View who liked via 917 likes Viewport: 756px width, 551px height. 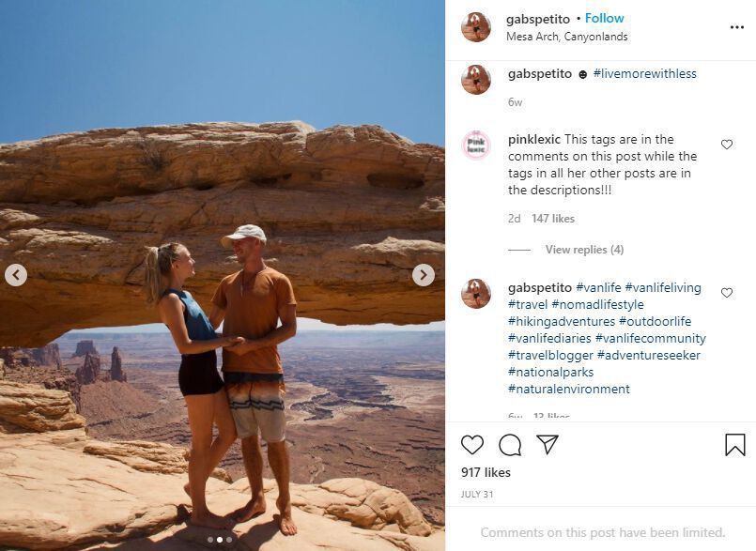coord(486,472)
